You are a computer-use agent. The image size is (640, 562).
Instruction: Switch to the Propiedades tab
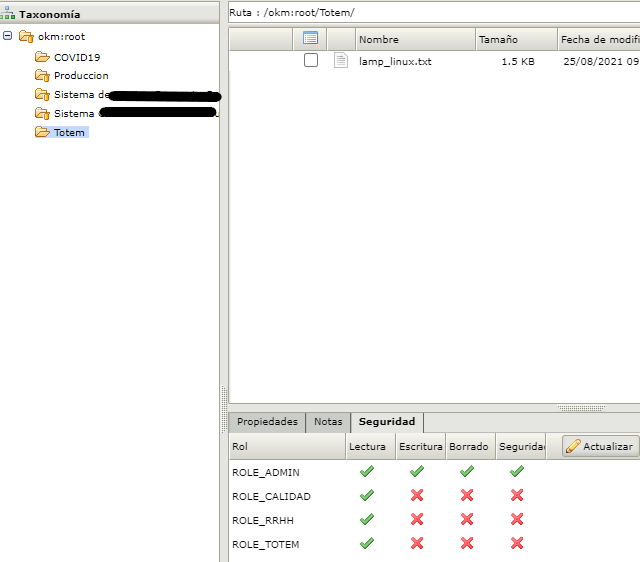[267, 422]
